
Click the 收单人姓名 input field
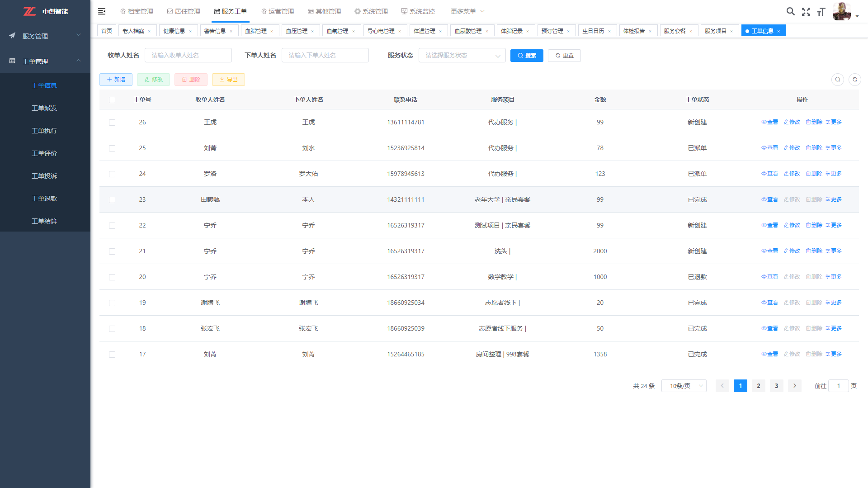[188, 56]
